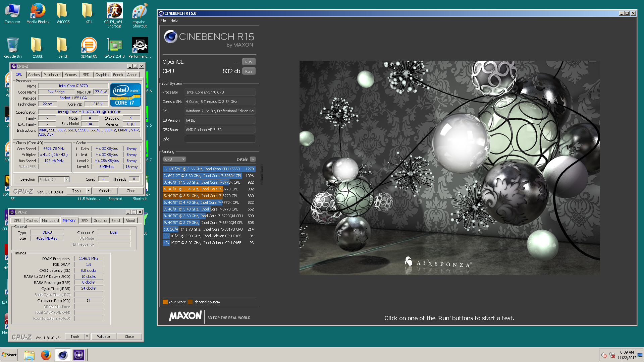This screenshot has width=644, height=362.
Task: Click the Details arrow in Ranking
Action: [253, 159]
